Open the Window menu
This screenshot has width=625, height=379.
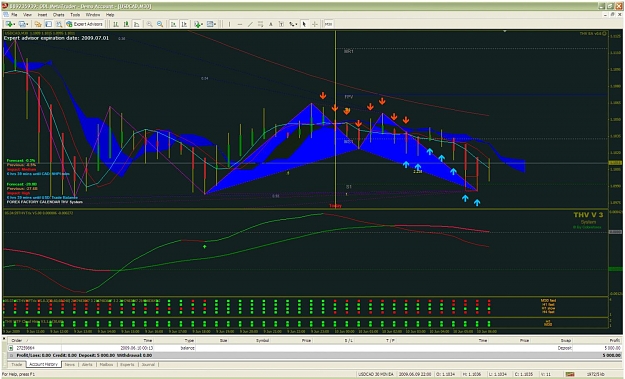click(92, 15)
